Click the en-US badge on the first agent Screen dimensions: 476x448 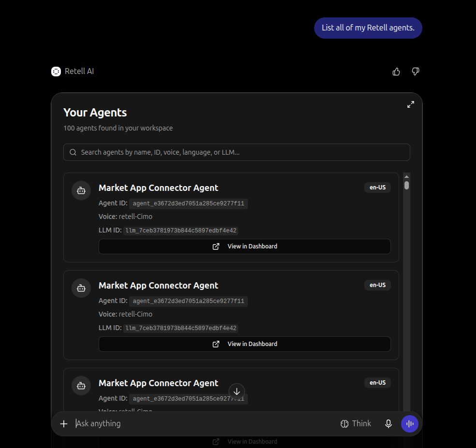click(377, 188)
